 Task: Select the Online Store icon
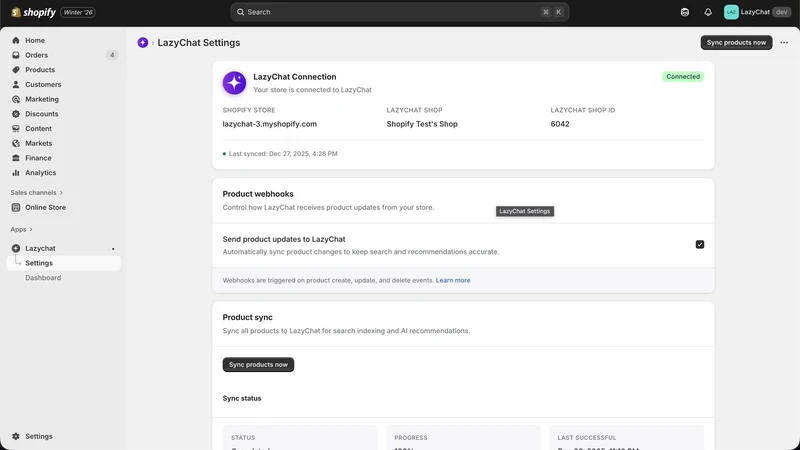coord(16,208)
